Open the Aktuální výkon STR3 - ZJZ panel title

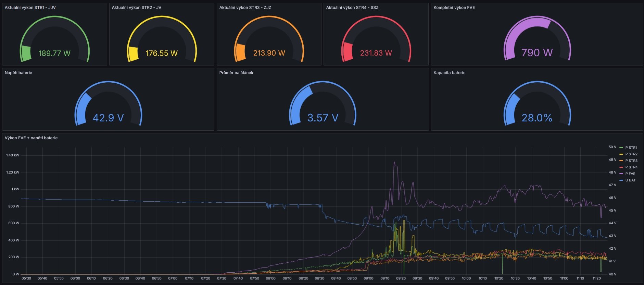[x=245, y=8]
